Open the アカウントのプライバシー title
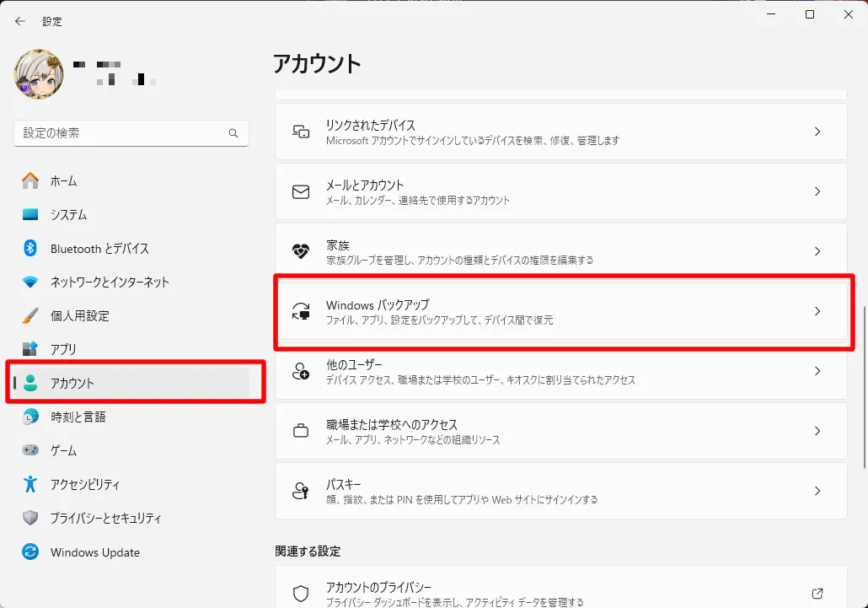Screen dimensions: 868x608 click(x=378, y=587)
